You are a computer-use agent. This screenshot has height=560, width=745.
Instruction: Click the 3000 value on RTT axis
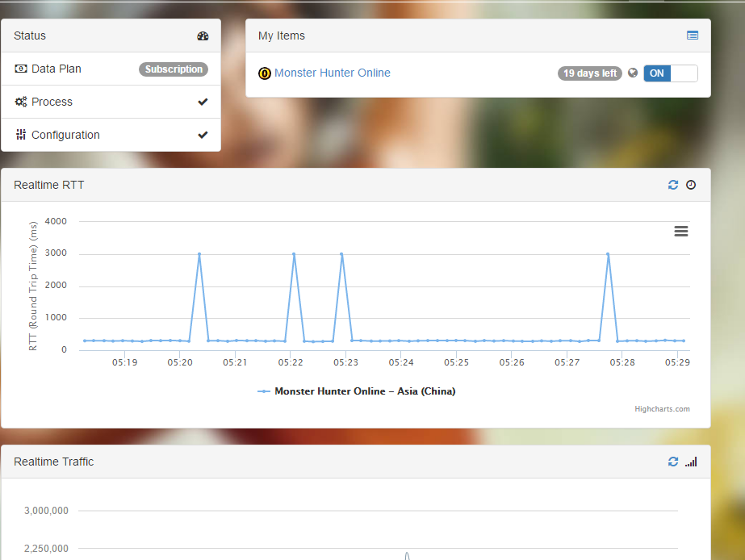pos(56,253)
